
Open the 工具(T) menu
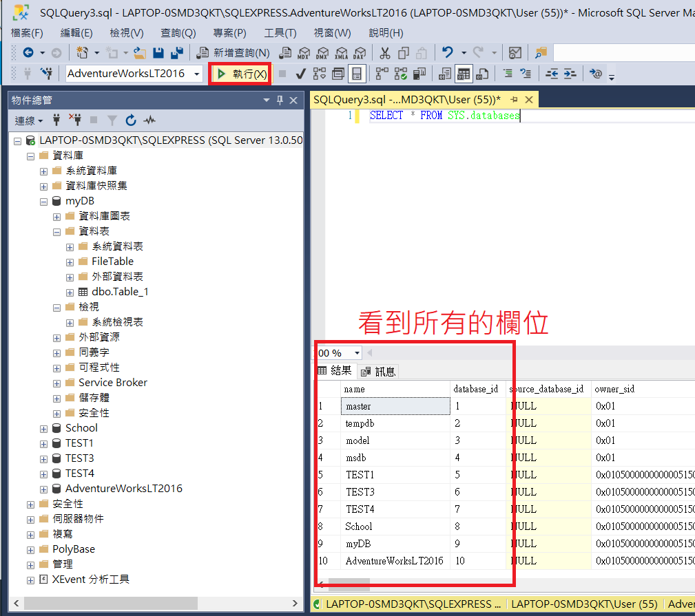[x=280, y=33]
